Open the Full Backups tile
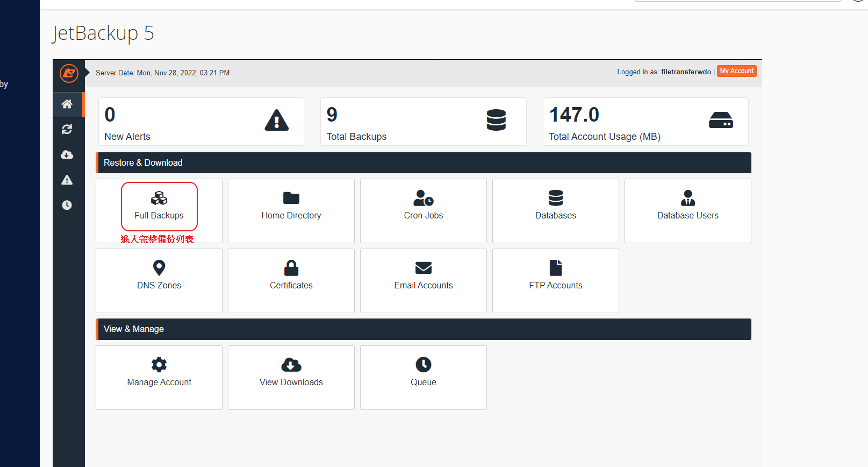 coord(159,207)
